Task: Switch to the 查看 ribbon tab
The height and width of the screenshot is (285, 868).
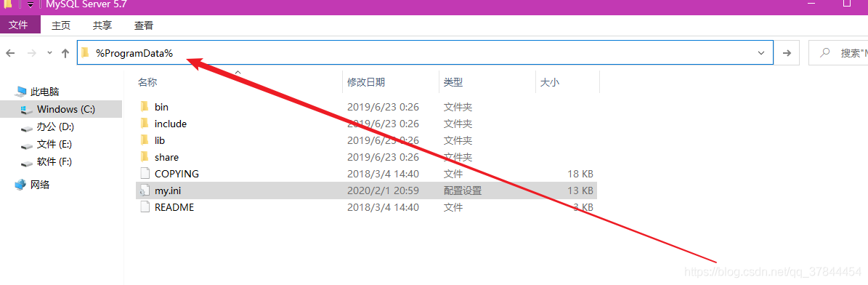Action: [x=143, y=25]
